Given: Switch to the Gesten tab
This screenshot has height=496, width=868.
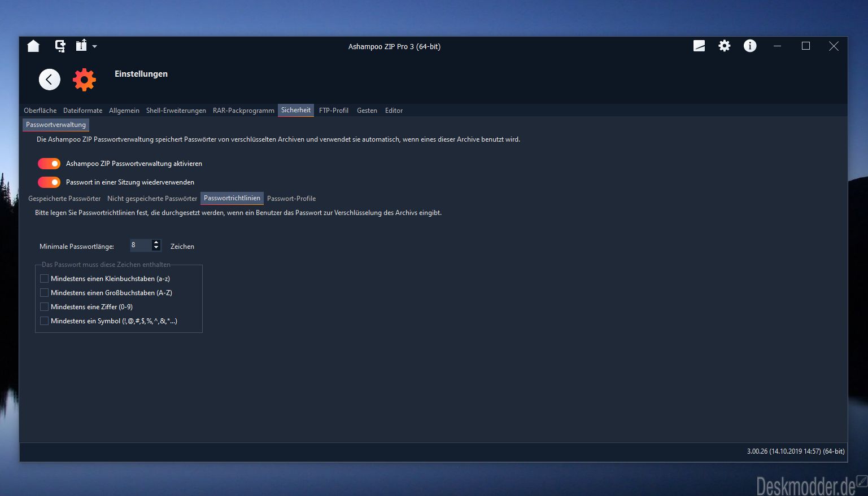Looking at the screenshot, I should click(x=367, y=111).
